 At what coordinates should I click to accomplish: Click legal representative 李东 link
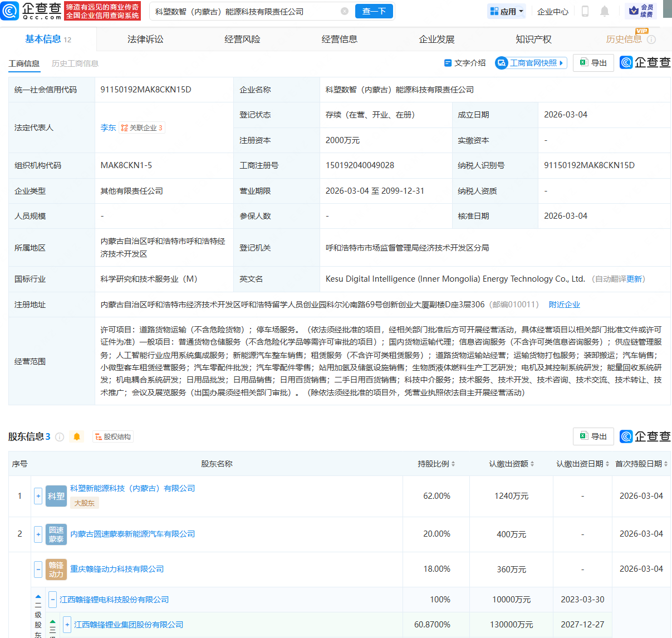108,127
